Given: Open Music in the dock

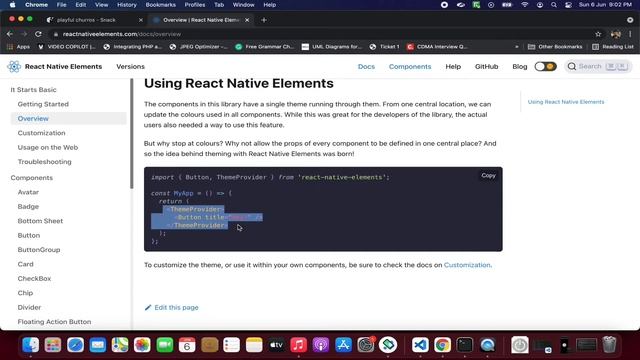Looking at the screenshot, I should [x=298, y=345].
